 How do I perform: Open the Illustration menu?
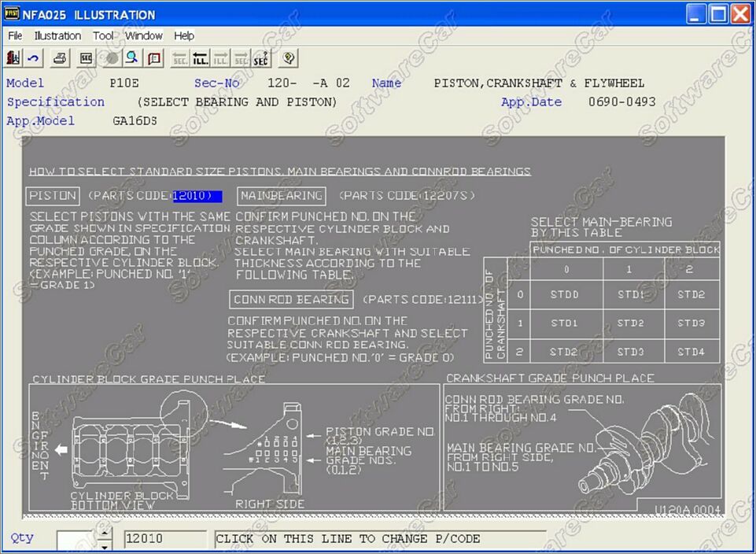[57, 35]
